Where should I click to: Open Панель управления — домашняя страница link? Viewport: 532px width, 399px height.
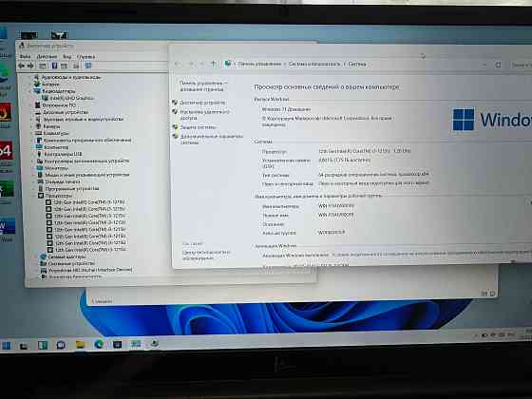(203, 86)
